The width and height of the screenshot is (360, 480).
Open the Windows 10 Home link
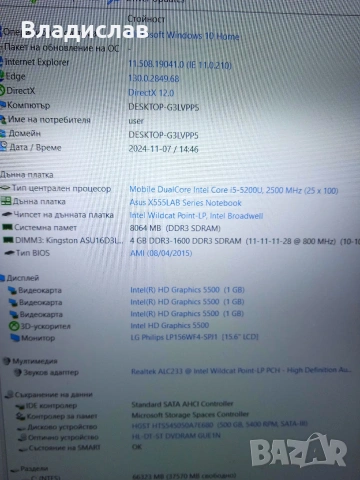194,35
